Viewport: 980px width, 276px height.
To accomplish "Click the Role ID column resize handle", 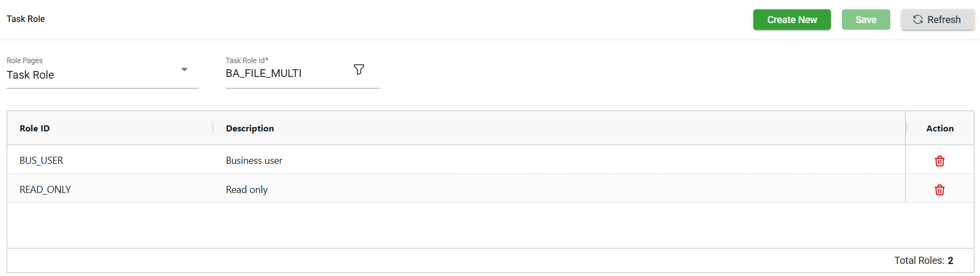I will click(212, 128).
